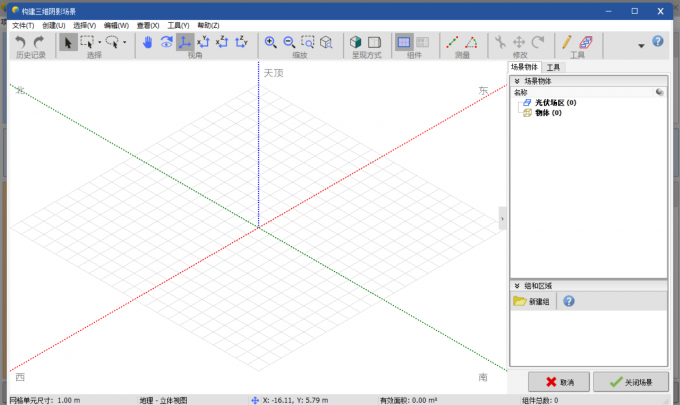Click the 东 direction label
The image size is (680, 405).
[x=484, y=91]
